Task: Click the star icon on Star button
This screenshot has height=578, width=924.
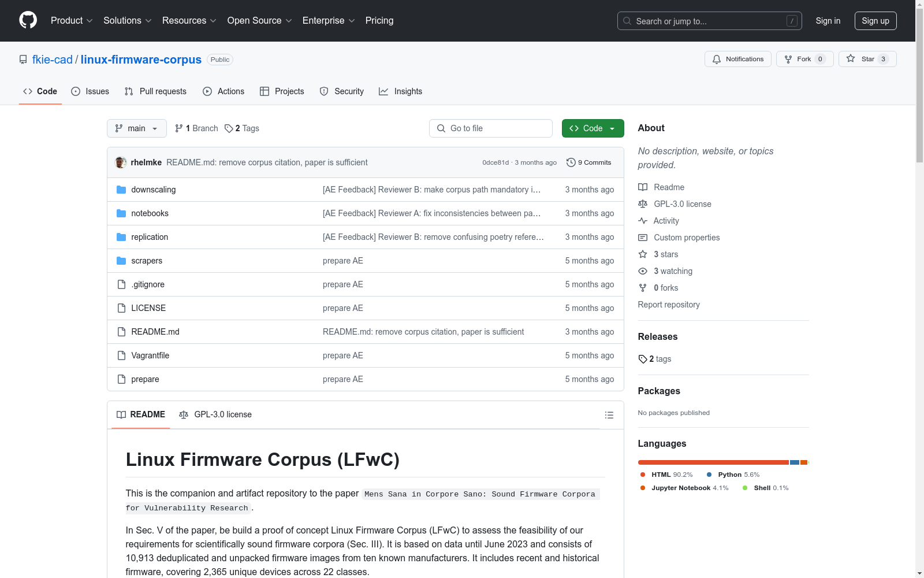Action: pyautogui.click(x=851, y=58)
